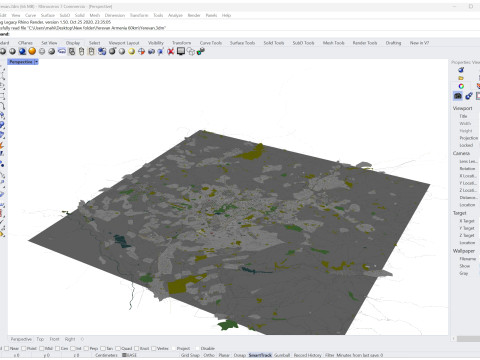Click the red and white target icon

[x=141, y=51]
